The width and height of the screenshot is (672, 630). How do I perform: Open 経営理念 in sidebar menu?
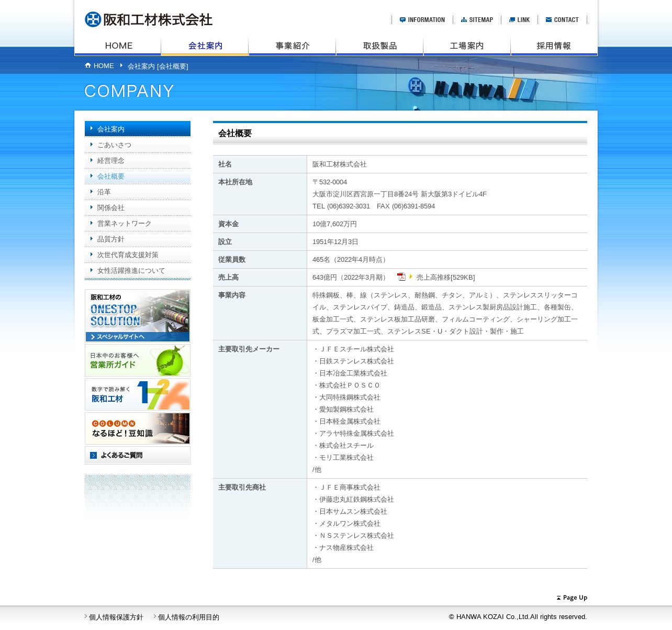pyautogui.click(x=138, y=161)
